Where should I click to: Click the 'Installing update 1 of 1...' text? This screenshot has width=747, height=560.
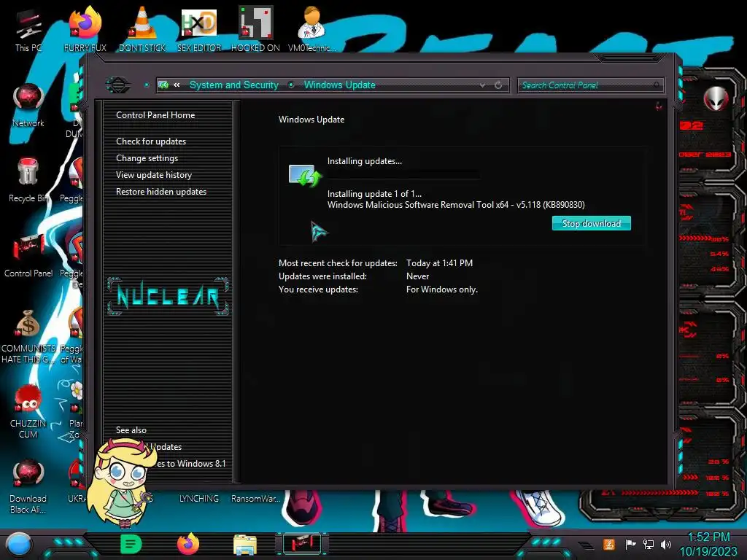(x=374, y=194)
